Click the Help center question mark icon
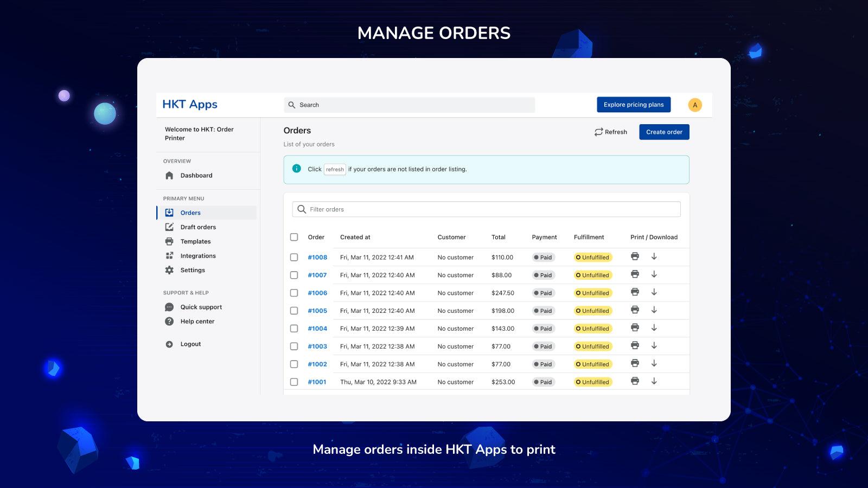The height and width of the screenshot is (488, 868). click(169, 321)
